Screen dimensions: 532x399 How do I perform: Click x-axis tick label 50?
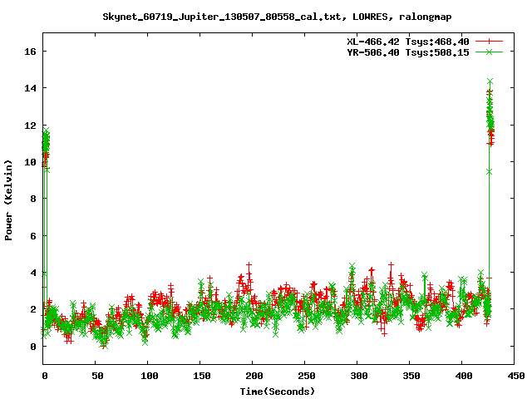[97, 376]
